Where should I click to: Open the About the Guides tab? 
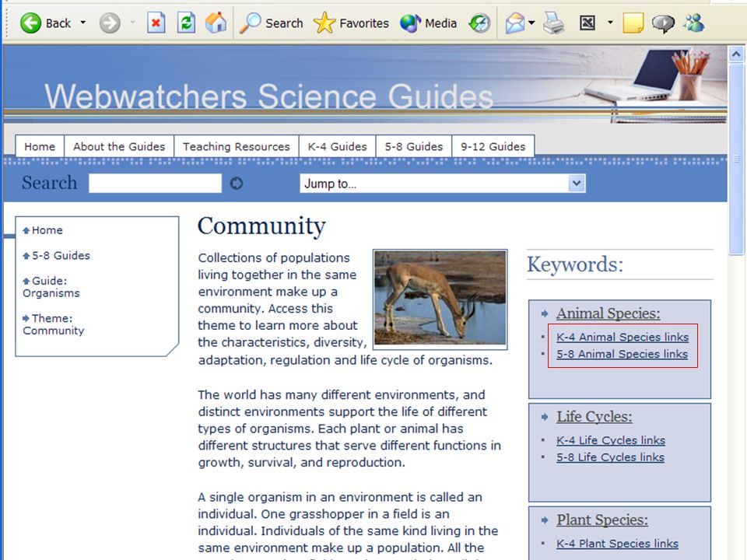coord(119,146)
